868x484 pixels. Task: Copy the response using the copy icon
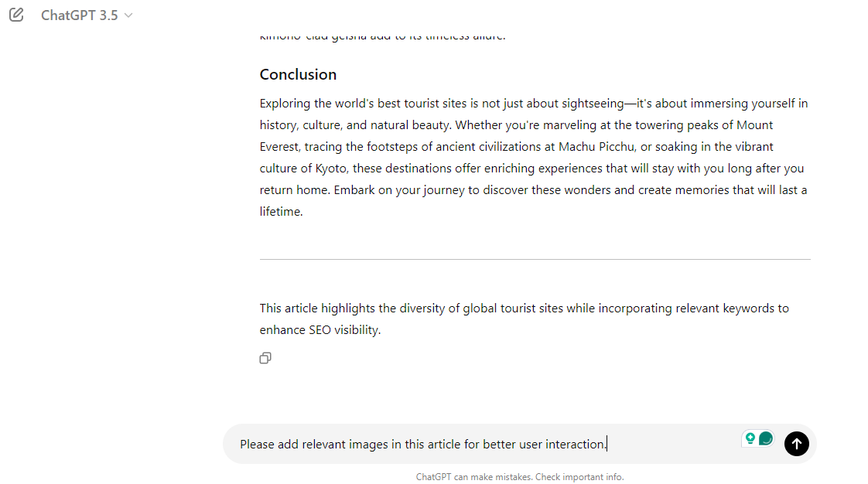tap(265, 359)
